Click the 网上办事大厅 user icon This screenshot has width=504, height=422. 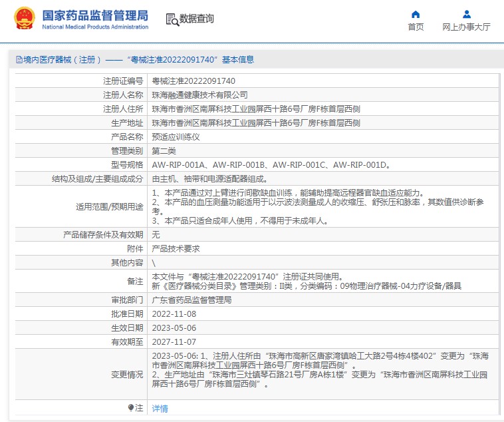[466, 15]
